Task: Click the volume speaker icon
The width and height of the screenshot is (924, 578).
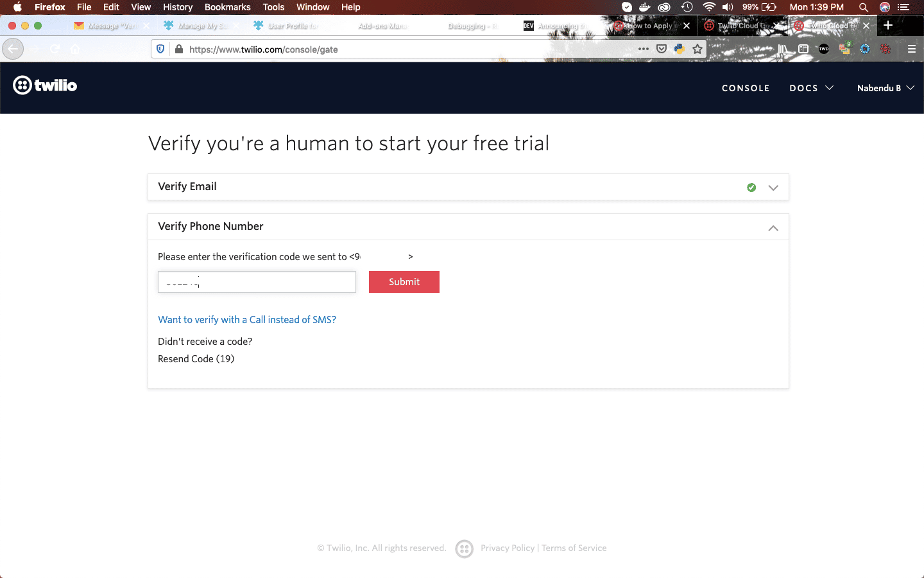Action: [x=728, y=7]
